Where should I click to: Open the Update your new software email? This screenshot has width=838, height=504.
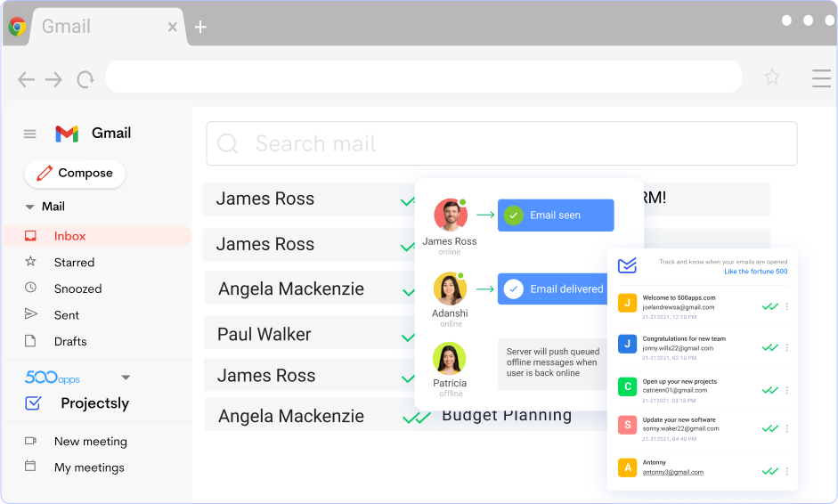click(679, 419)
